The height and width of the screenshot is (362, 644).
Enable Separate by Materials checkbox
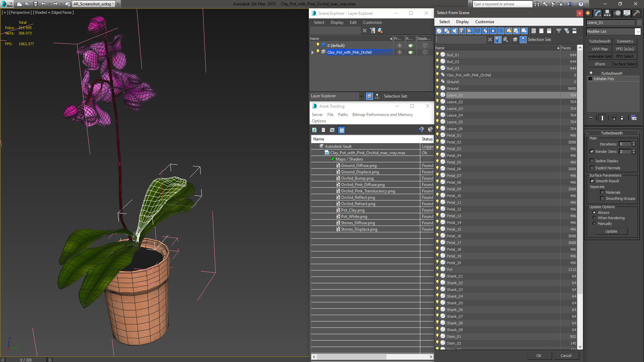(x=602, y=192)
